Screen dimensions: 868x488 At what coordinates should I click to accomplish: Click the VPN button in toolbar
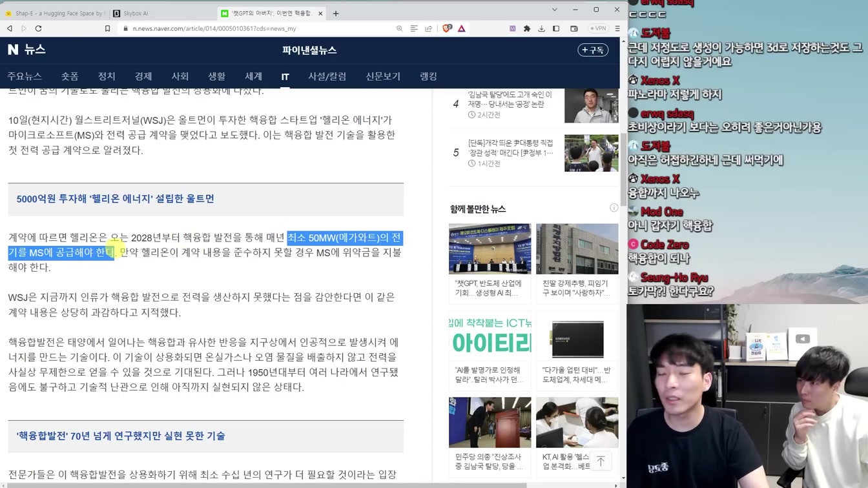pos(598,28)
